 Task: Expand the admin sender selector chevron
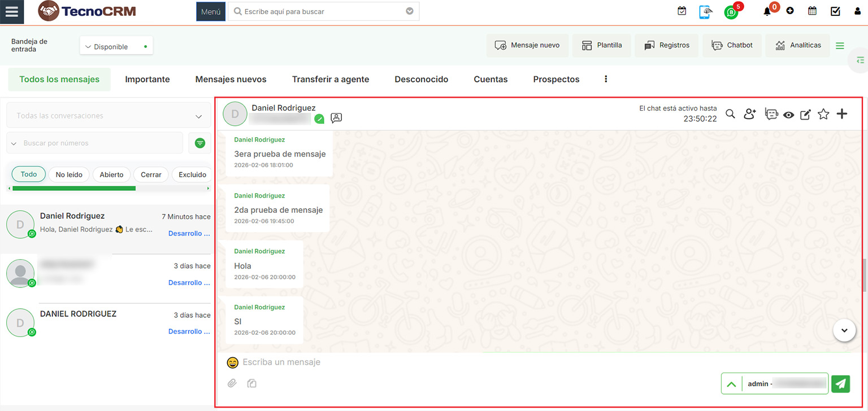point(731,384)
